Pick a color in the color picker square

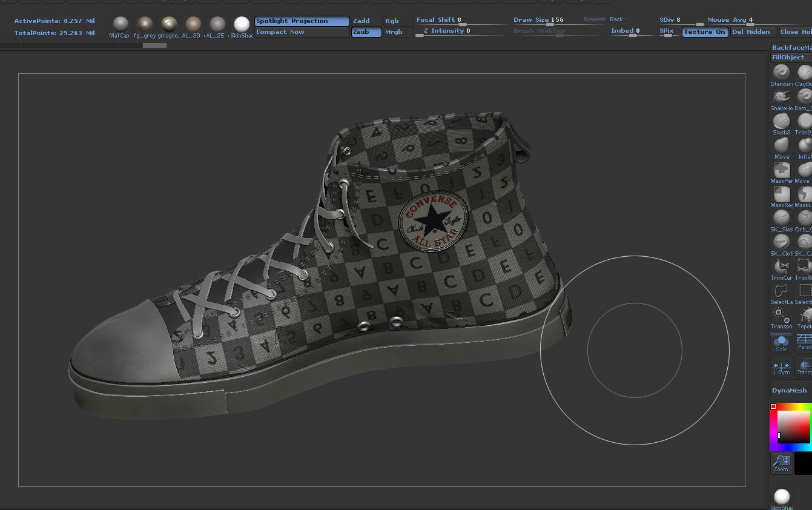pos(793,428)
